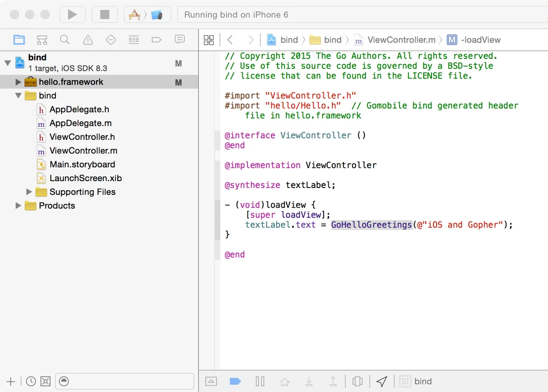Show the Debug navigator
The height and width of the screenshot is (392, 548).
tap(134, 40)
